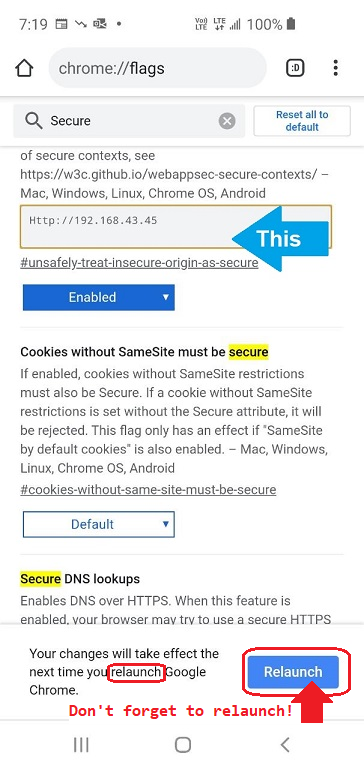The width and height of the screenshot is (364, 768).
Task: Click the Secure search flags field
Action: (x=129, y=121)
